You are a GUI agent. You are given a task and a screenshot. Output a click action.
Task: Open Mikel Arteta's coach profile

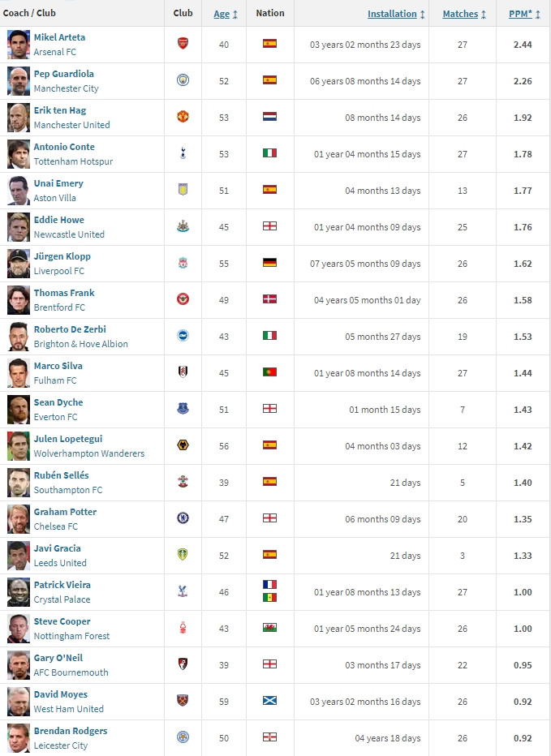coord(59,37)
